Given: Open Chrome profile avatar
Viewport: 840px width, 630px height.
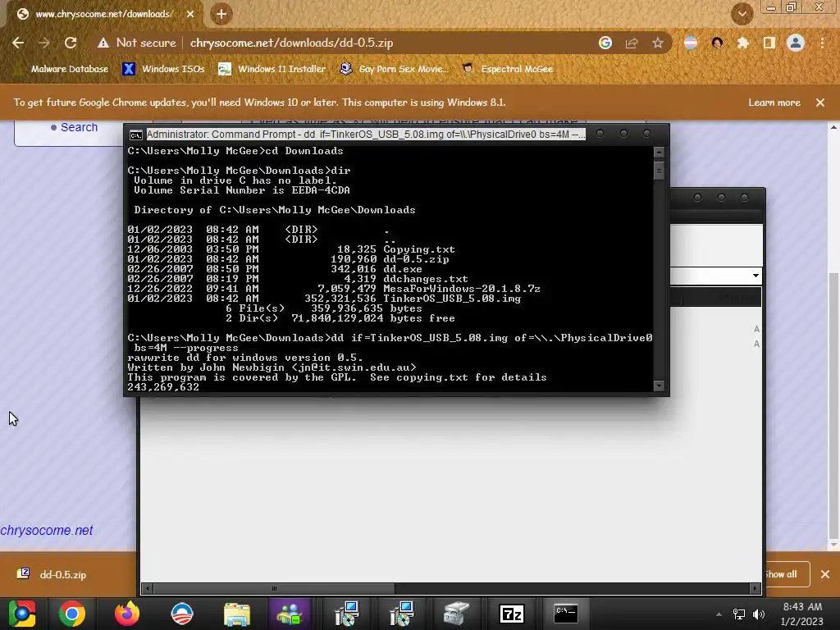Looking at the screenshot, I should coord(796,43).
